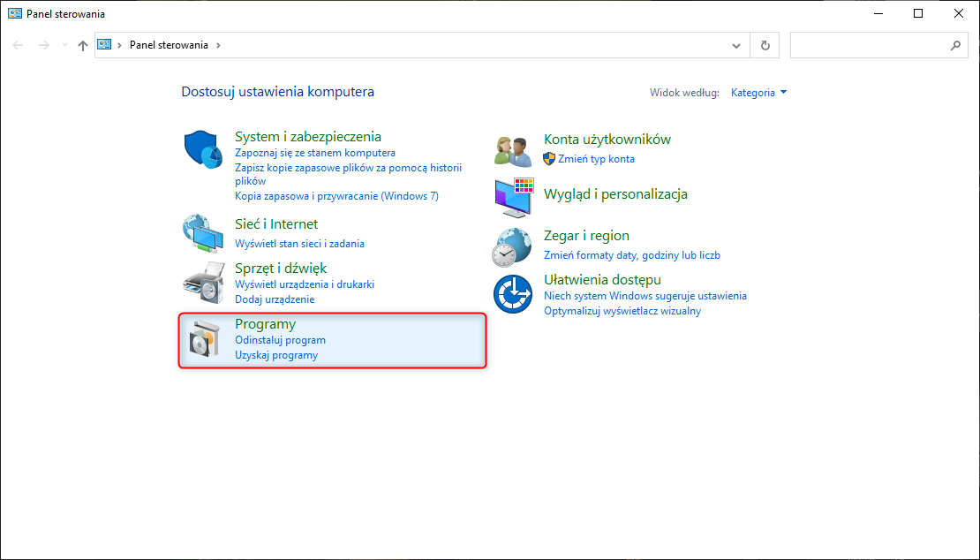Click the Control Panel search field
Screen dimensions: 980x560
click(x=869, y=45)
